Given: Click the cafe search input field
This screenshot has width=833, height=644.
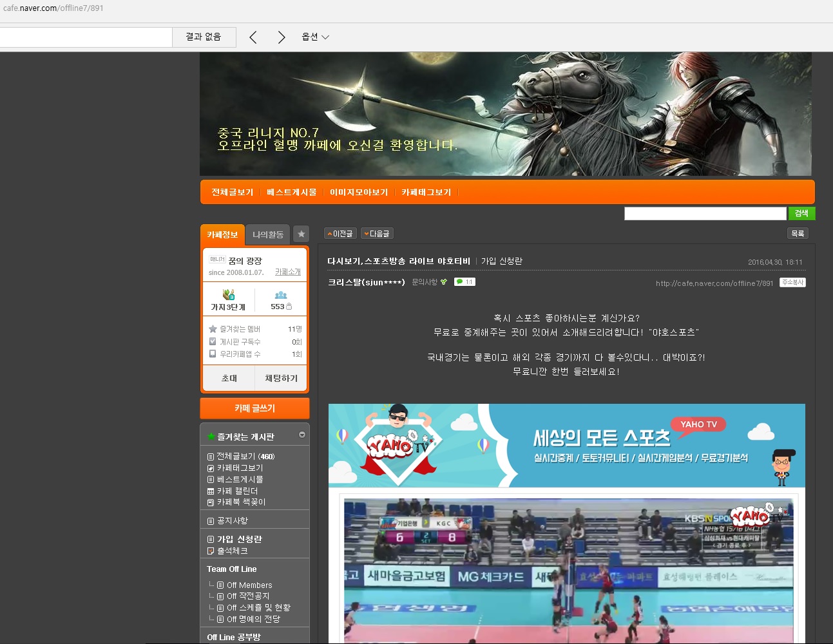Looking at the screenshot, I should [x=705, y=214].
